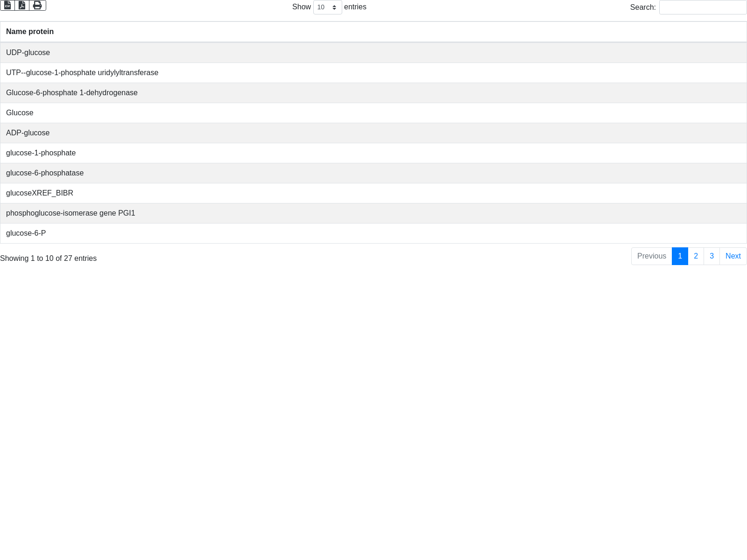The width and height of the screenshot is (747, 560).
Task: Click the Next pagination button
Action: click(733, 256)
